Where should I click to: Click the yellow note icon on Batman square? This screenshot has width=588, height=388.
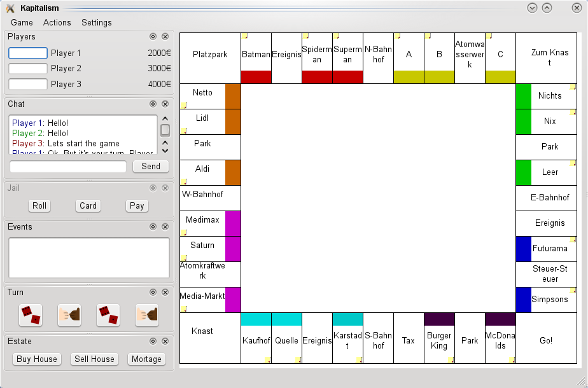pyautogui.click(x=244, y=36)
